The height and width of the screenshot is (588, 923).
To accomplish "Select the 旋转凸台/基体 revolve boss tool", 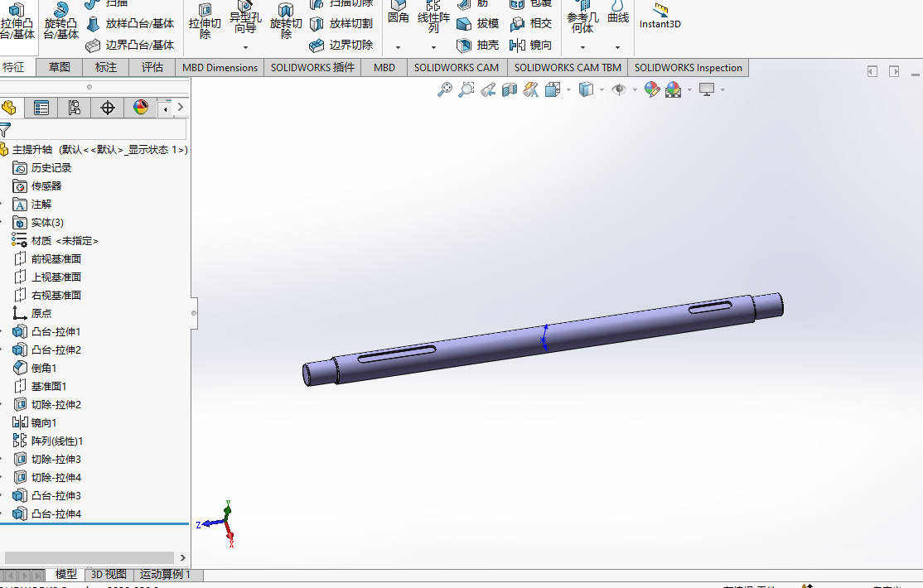I will click(60, 22).
